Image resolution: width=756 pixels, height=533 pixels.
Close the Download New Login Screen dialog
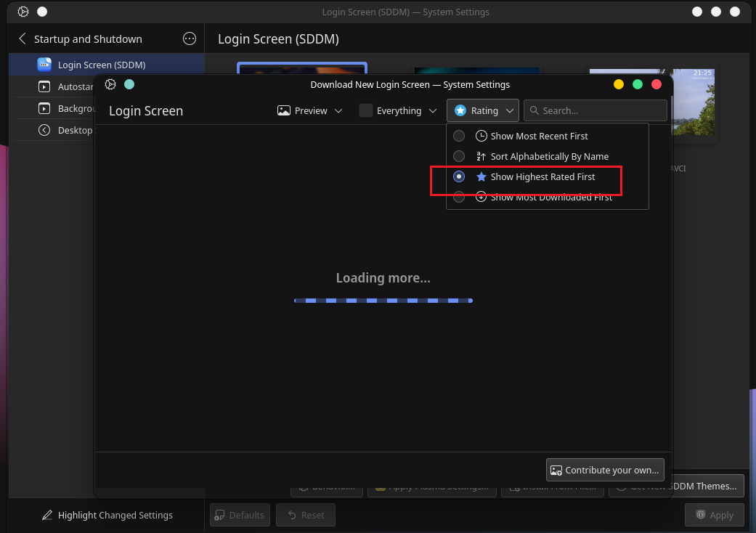point(657,84)
